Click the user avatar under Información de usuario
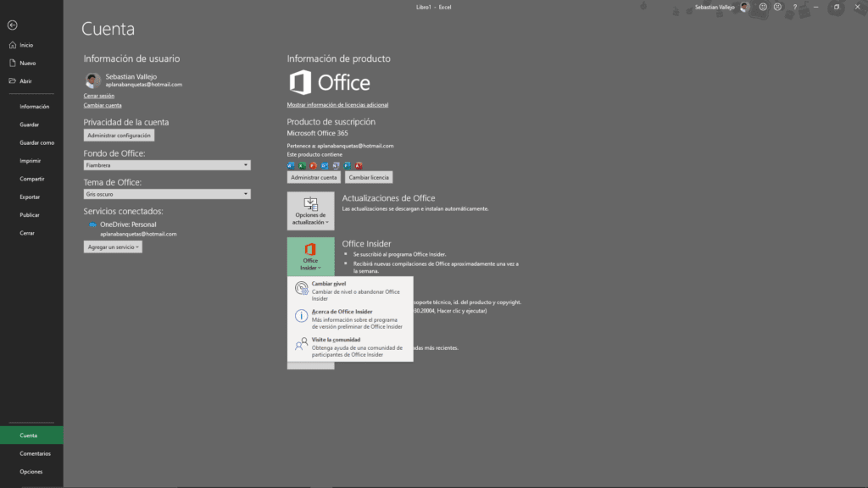868x488 pixels. point(92,80)
